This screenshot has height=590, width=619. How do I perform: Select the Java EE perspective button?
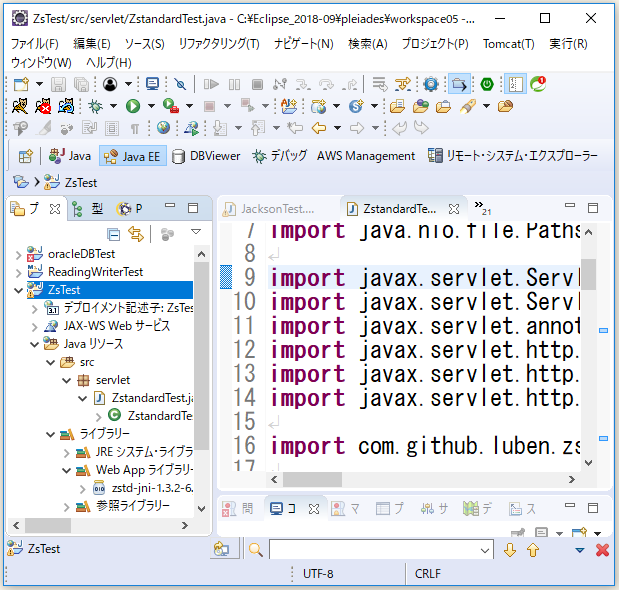[133, 156]
